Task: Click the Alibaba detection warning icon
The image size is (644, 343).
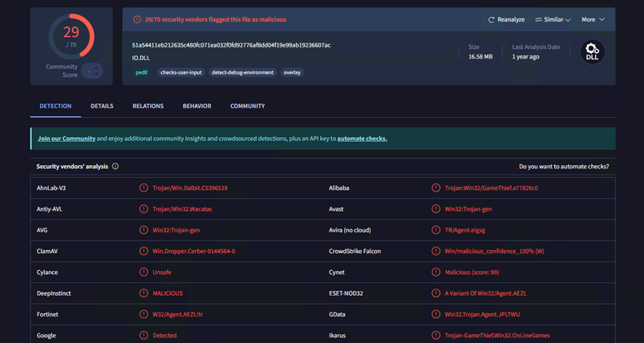Action: pyautogui.click(x=435, y=188)
